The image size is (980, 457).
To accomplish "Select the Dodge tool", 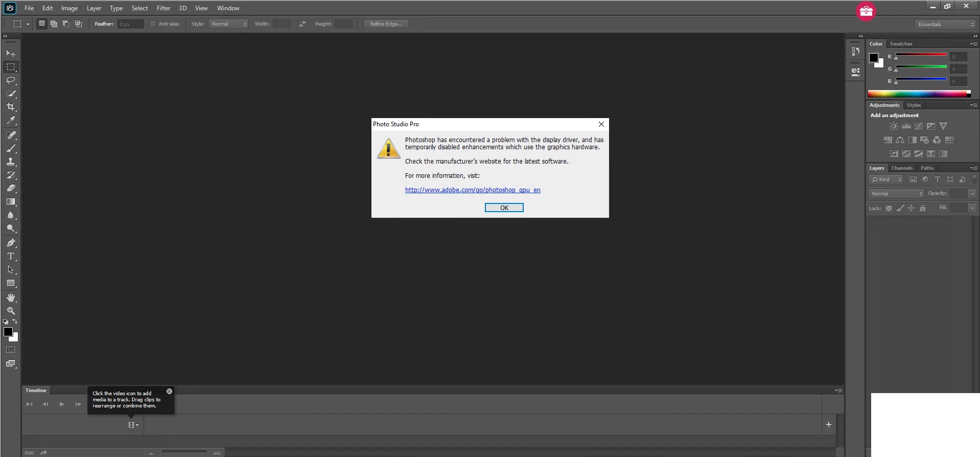I will [x=11, y=228].
